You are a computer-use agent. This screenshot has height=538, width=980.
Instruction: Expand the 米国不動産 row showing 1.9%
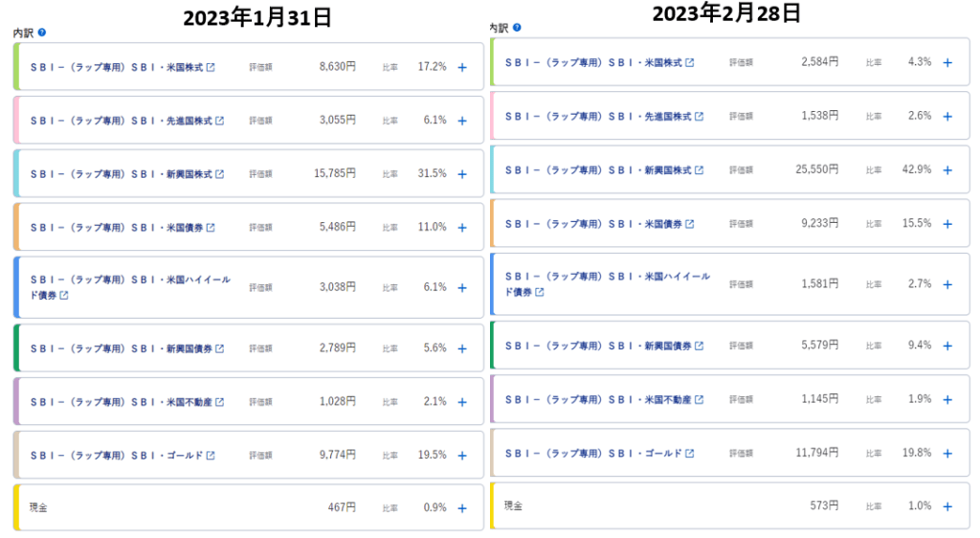[x=948, y=399]
